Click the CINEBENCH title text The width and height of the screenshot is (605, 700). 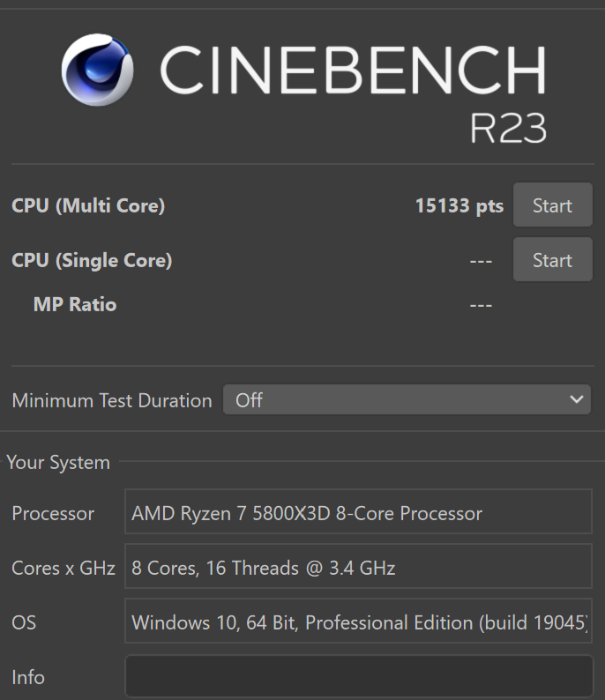[353, 71]
